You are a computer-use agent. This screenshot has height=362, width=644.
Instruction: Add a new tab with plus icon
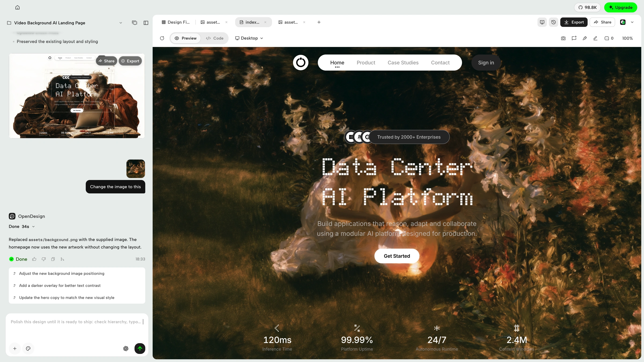click(319, 22)
